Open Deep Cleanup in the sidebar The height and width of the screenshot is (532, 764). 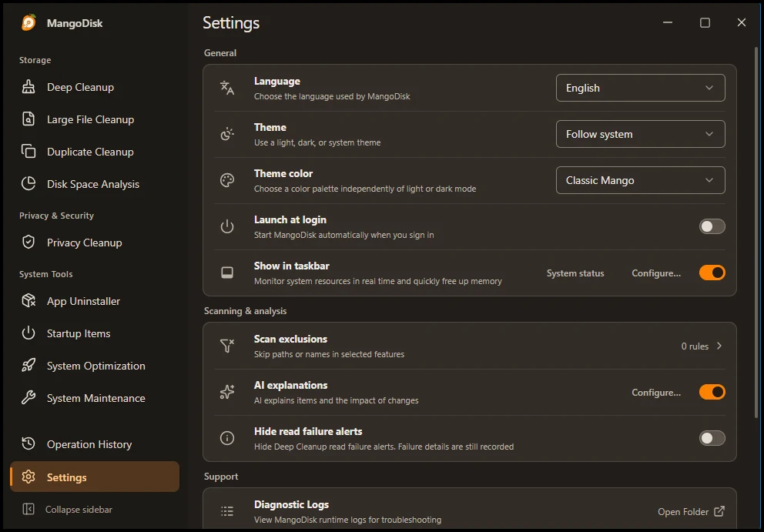(x=95, y=87)
